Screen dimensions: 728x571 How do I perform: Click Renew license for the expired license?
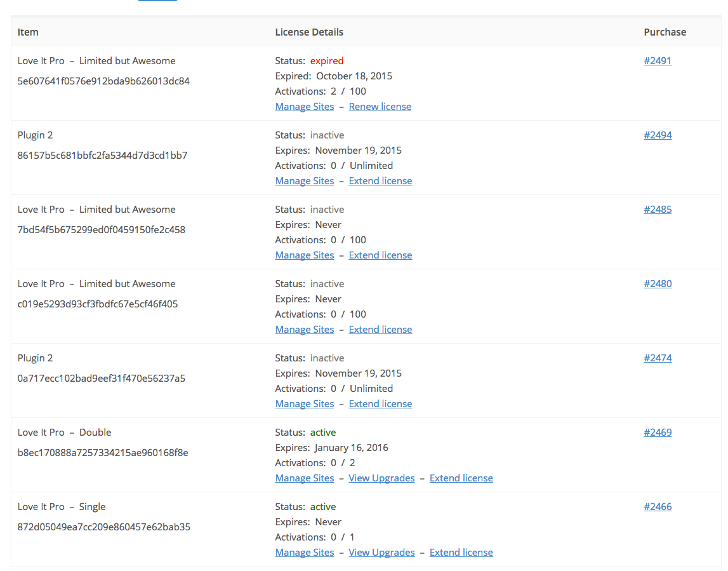point(380,107)
